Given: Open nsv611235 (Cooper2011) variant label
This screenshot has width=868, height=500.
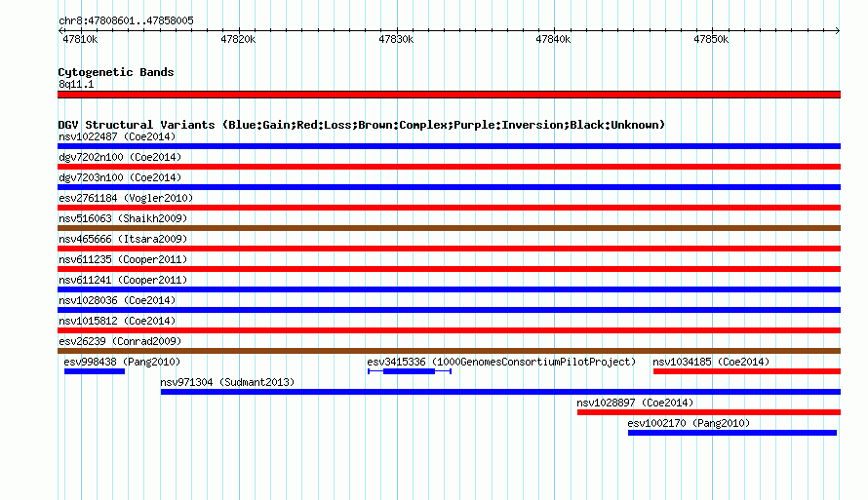Looking at the screenshot, I should [x=123, y=259].
